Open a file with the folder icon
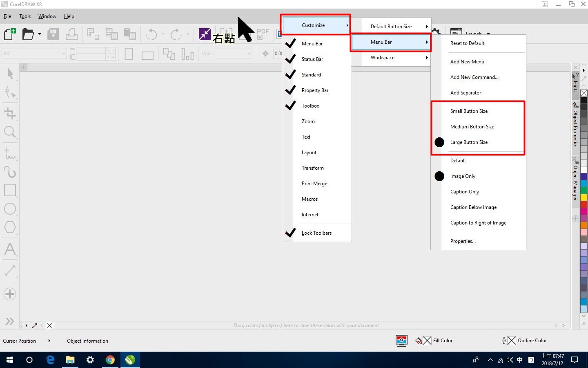This screenshot has width=588, height=368. (x=28, y=34)
